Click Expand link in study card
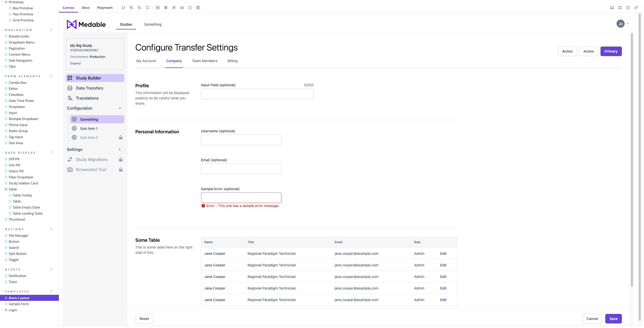This screenshot has height=328, width=644. pyautogui.click(x=75, y=63)
